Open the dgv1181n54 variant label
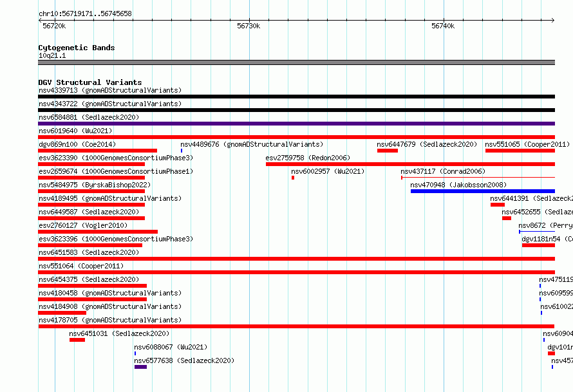The image size is (573, 392). click(x=547, y=239)
